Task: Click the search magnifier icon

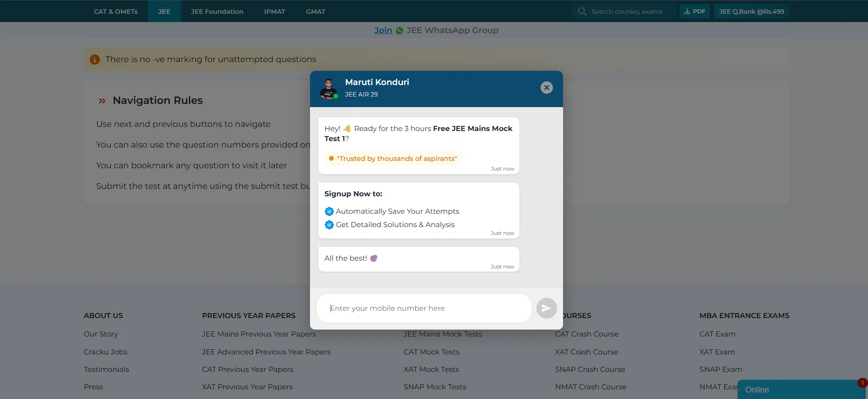Action: [582, 11]
